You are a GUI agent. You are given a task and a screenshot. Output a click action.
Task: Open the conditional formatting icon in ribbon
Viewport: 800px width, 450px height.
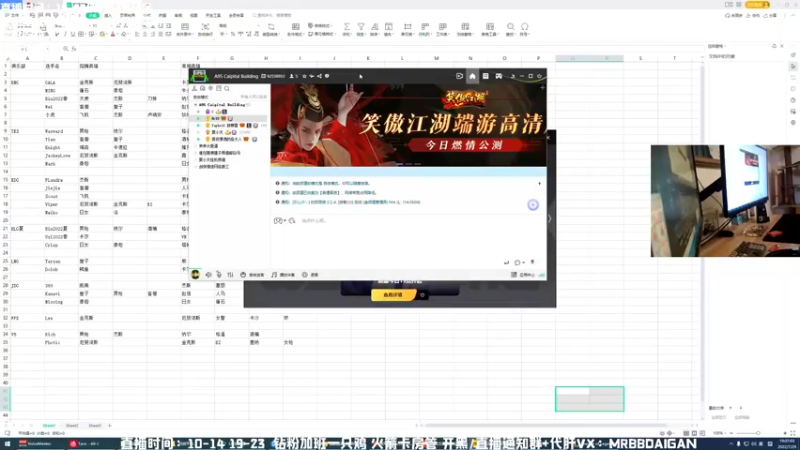tap(295, 27)
